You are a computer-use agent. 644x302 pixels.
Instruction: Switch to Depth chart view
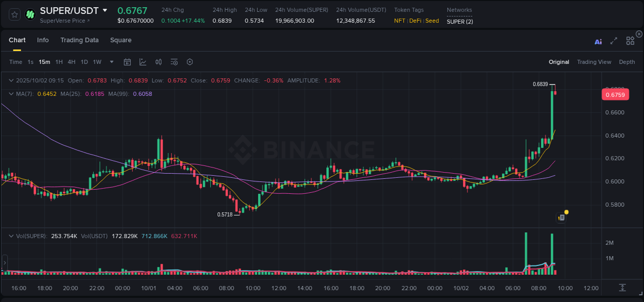[627, 62]
